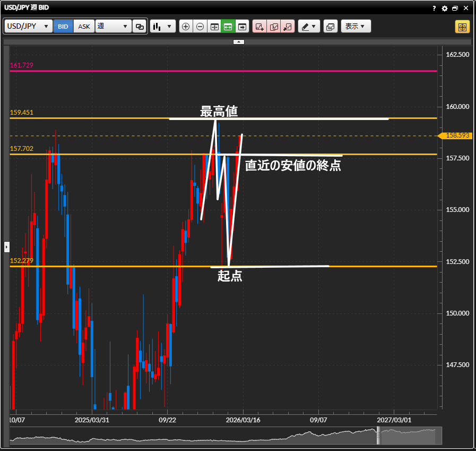Click the help question mark icon
This screenshot has width=476, height=451.
pyautogui.click(x=434, y=8)
